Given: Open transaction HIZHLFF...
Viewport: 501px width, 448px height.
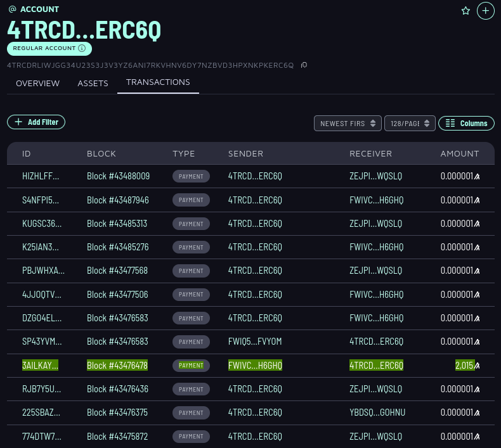Looking at the screenshot, I should (41, 176).
